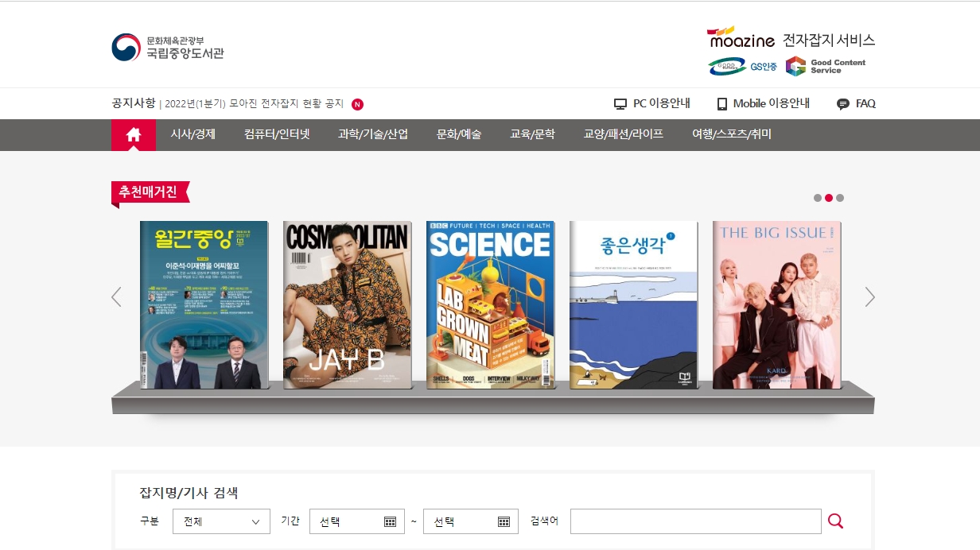Click the 잡지명/기사 검색 heading
The height and width of the screenshot is (550, 980).
[x=189, y=493]
